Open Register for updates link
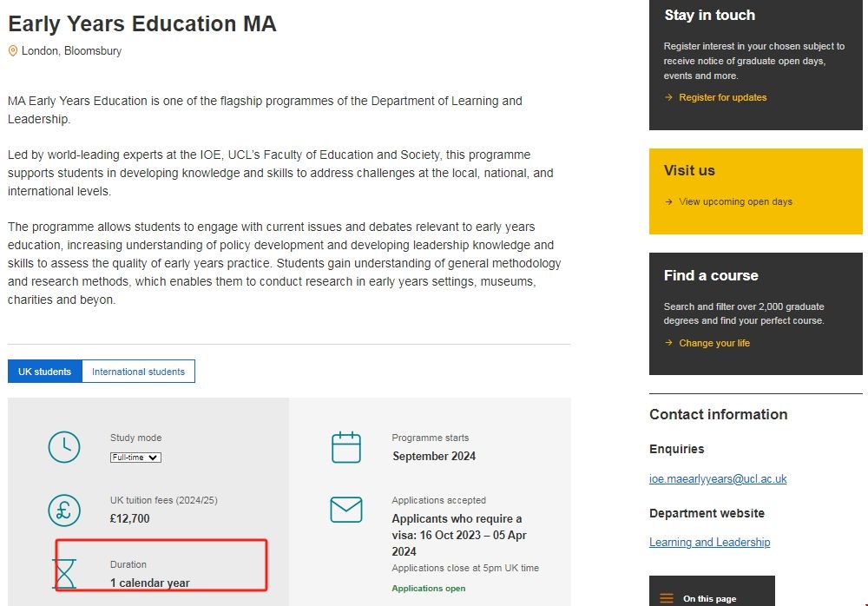The image size is (868, 606). tap(722, 98)
